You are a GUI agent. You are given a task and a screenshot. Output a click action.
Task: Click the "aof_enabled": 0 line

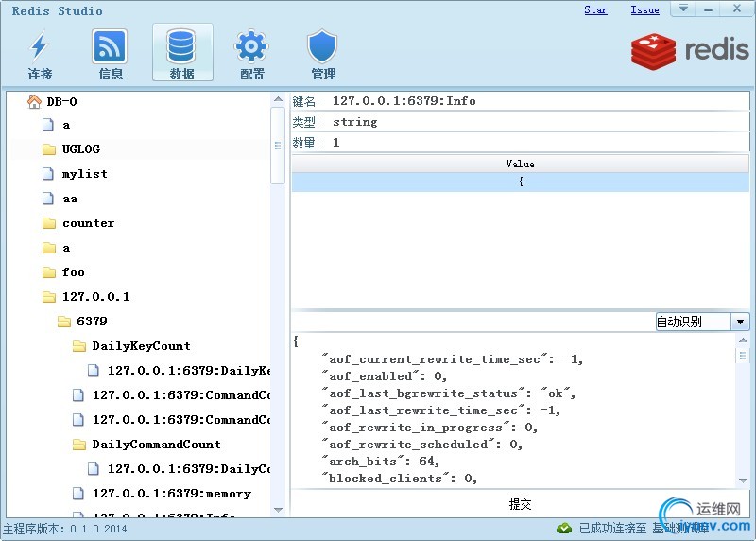[385, 375]
